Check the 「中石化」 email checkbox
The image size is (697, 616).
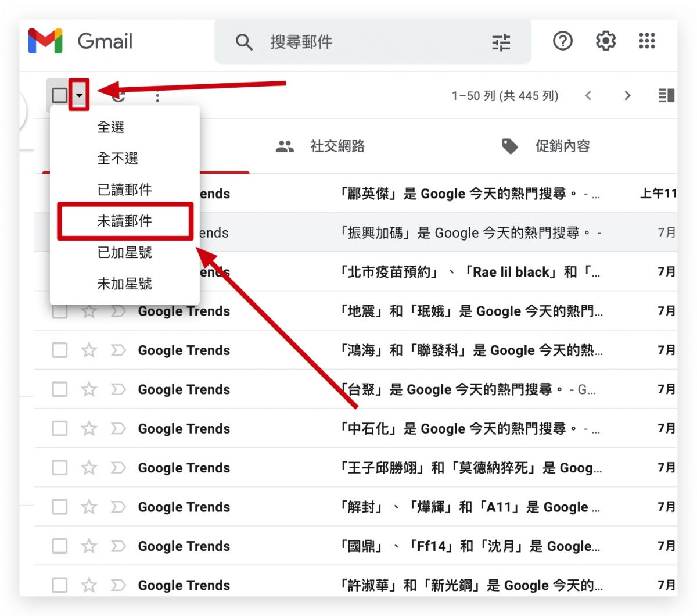pos(59,429)
